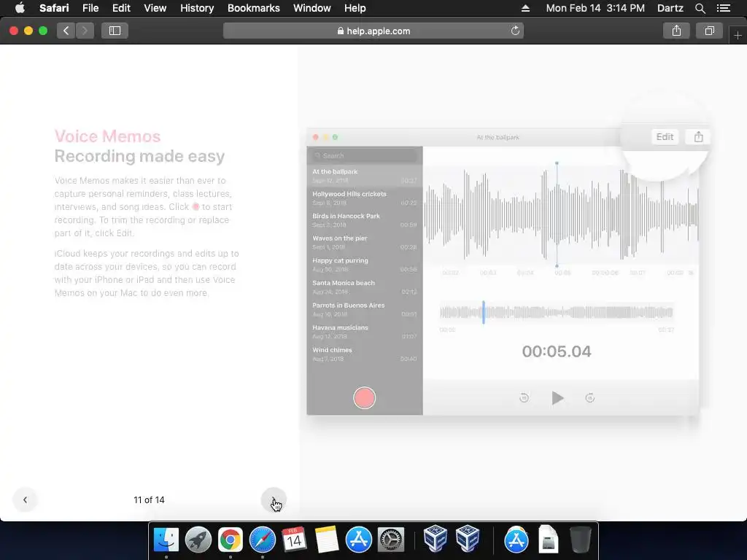The height and width of the screenshot is (560, 747).
Task: Open Trash in the Dock
Action: [x=581, y=539]
